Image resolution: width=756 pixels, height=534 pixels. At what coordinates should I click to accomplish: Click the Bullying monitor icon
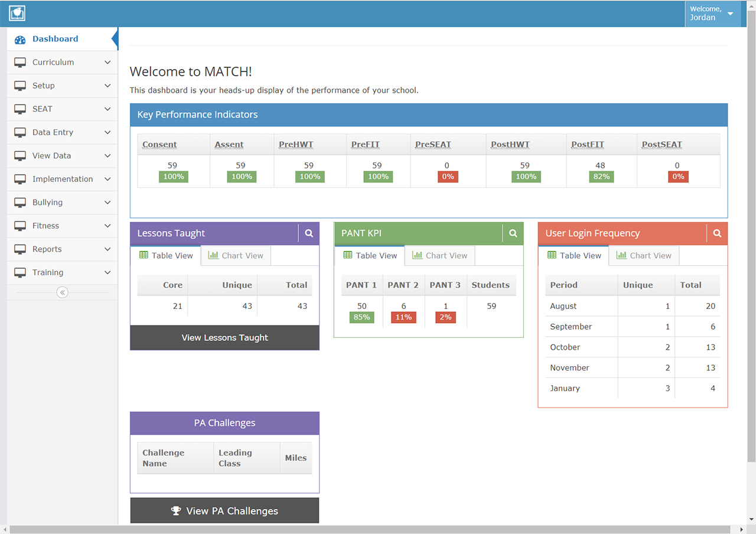click(20, 203)
